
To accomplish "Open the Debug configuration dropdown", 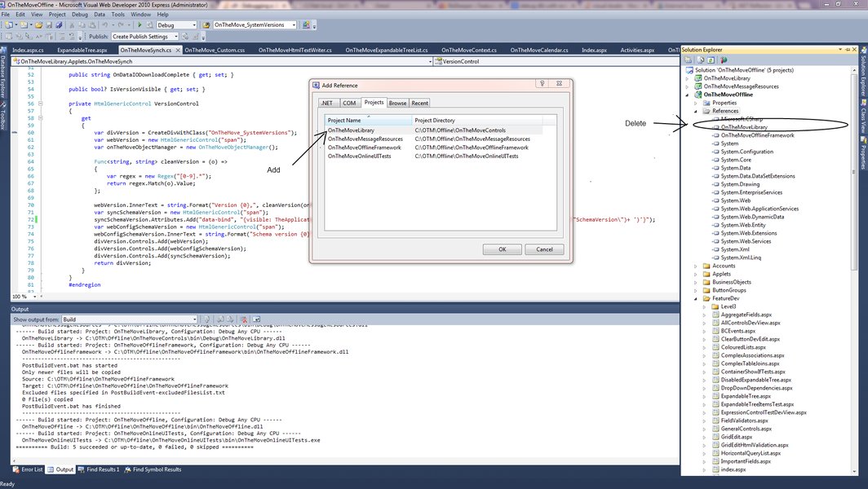I will 194,25.
